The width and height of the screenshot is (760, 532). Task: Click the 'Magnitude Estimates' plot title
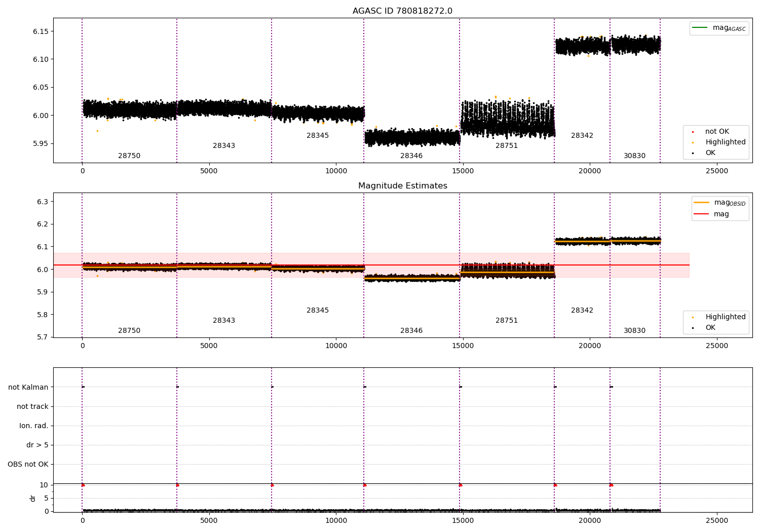(402, 186)
